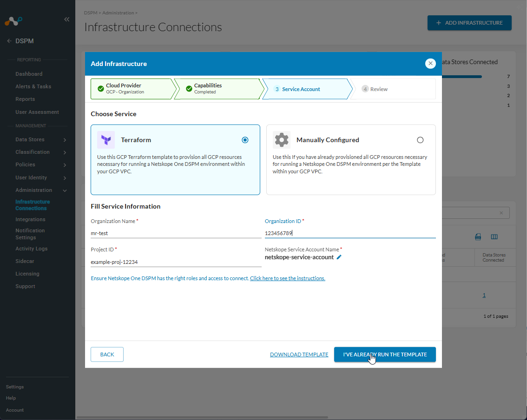Click the DOWNLOAD TEMPLATE link
527x420 pixels.
point(299,354)
